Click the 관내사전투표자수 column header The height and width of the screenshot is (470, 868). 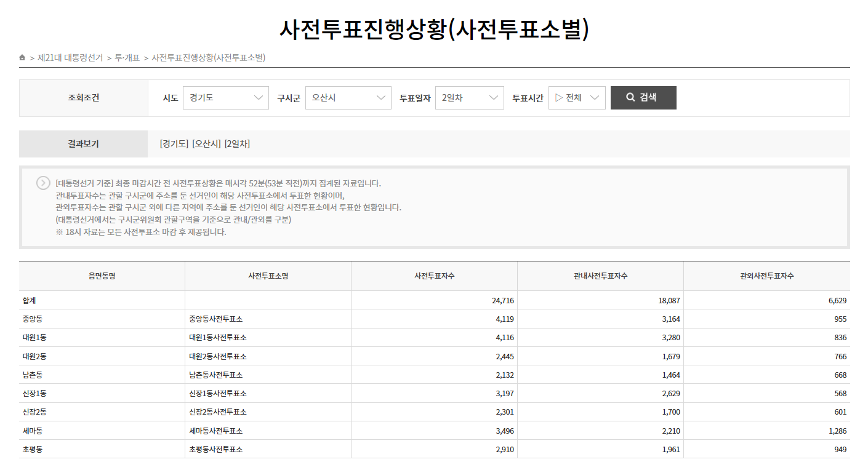point(600,276)
